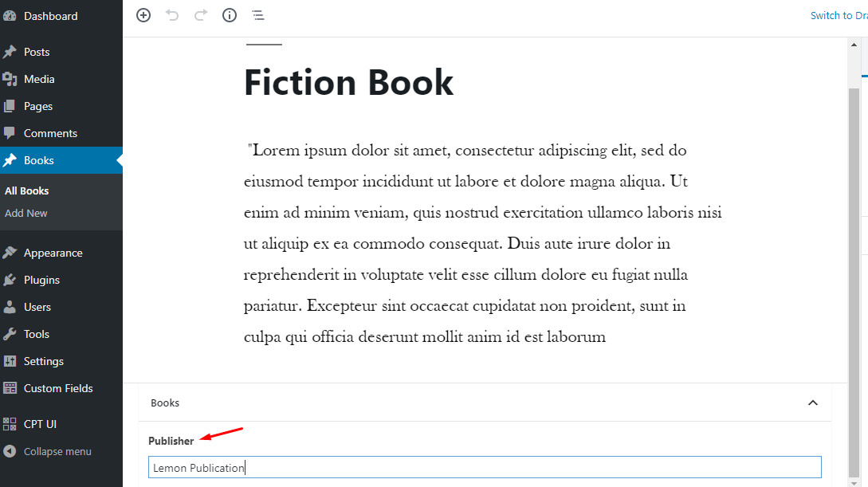
Task: Click the Custom Fields icon
Action: coord(10,388)
